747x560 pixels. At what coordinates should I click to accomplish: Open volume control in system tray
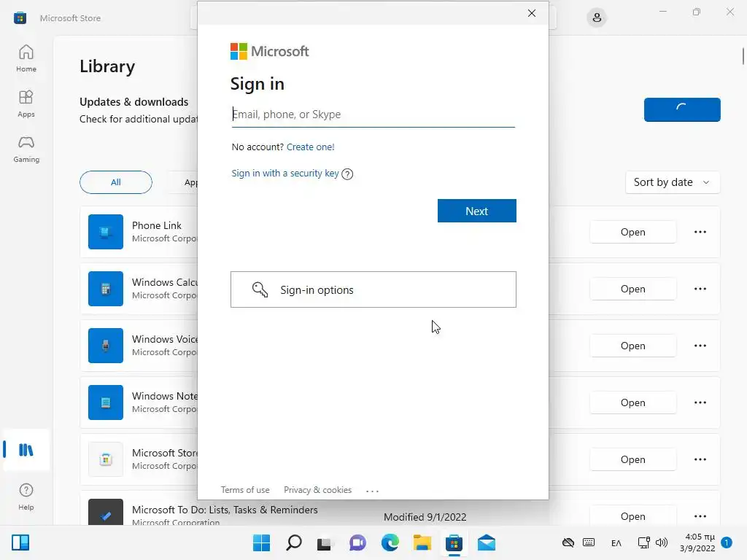point(662,542)
